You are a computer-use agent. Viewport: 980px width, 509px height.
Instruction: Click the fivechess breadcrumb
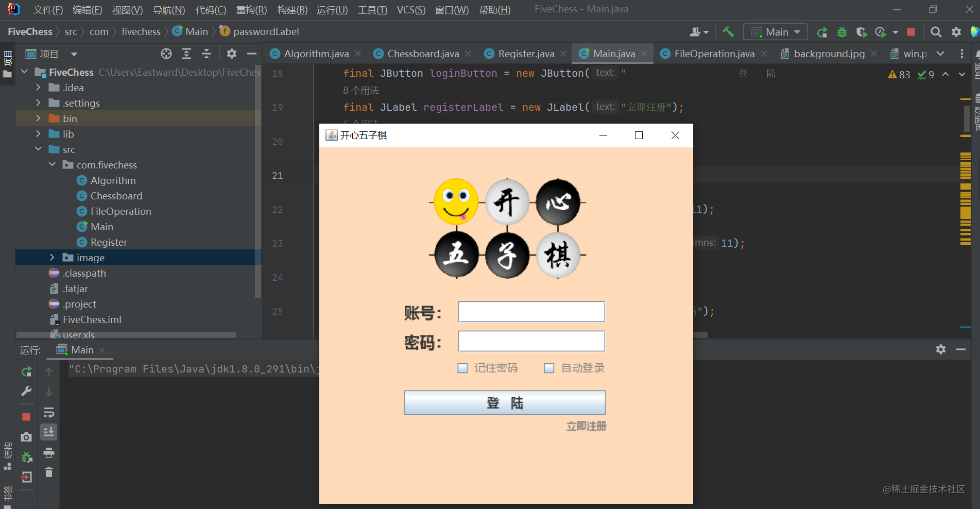pos(141,32)
